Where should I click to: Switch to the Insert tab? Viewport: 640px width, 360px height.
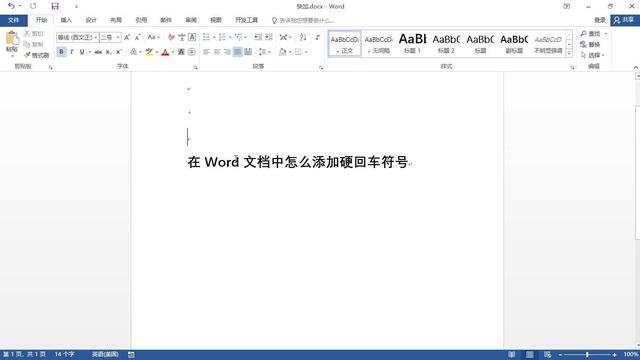[66, 20]
